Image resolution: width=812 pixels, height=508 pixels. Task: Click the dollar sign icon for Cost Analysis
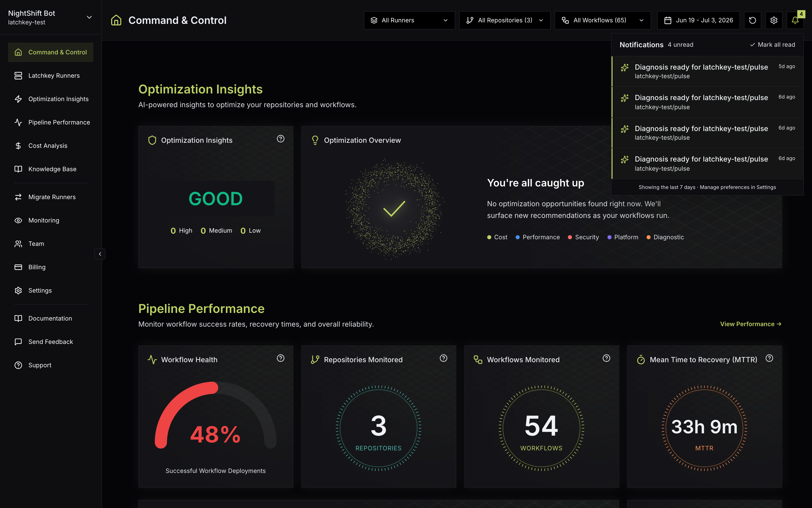(18, 146)
